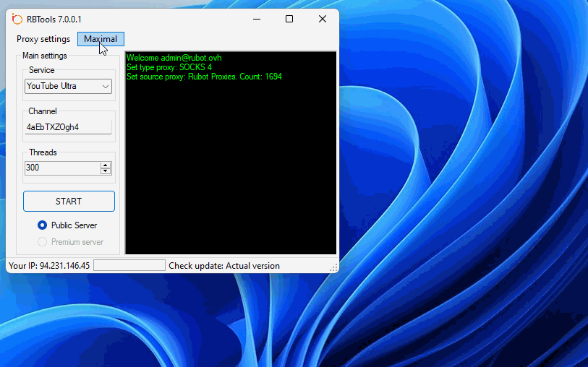Click the Your IP address status text

[49, 266]
